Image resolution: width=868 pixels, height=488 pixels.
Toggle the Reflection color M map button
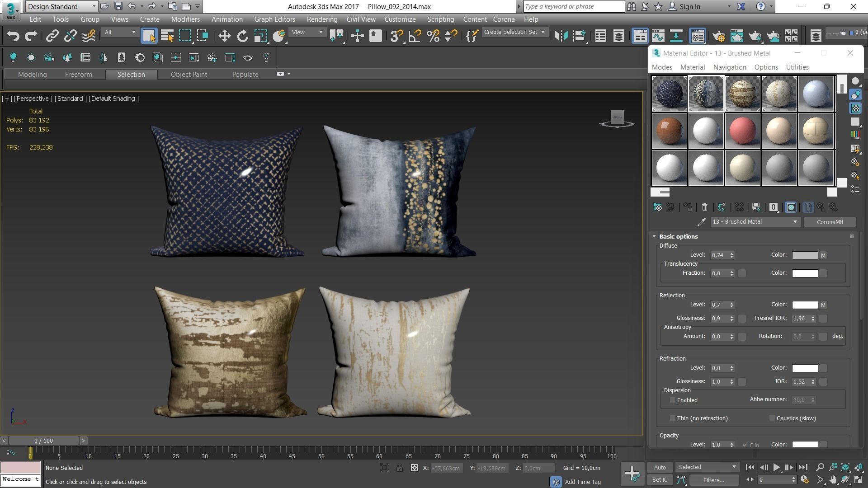coord(823,305)
